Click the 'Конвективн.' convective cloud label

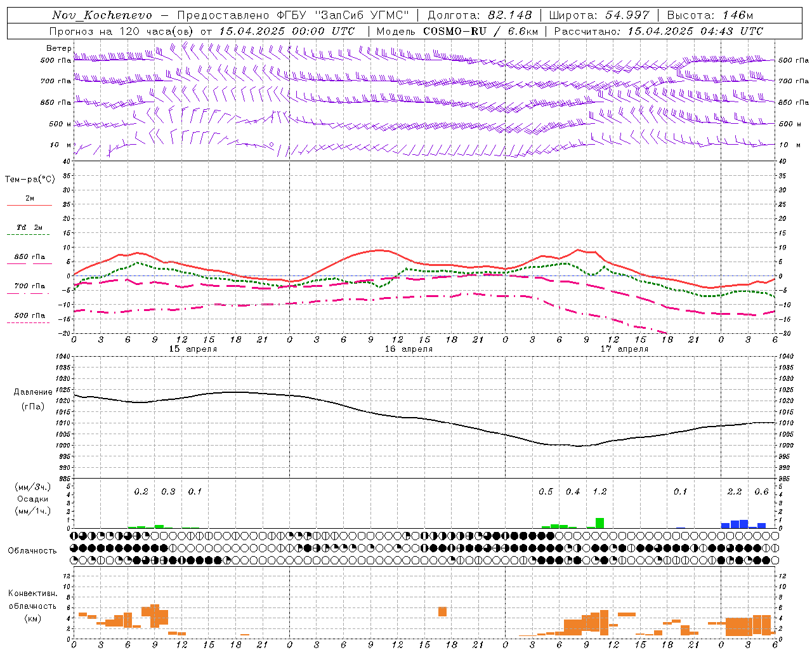pyautogui.click(x=32, y=594)
